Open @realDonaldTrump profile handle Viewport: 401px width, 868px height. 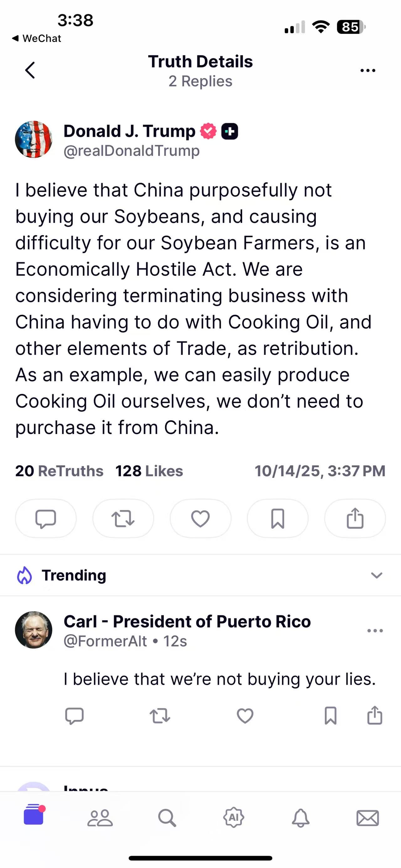tap(132, 151)
